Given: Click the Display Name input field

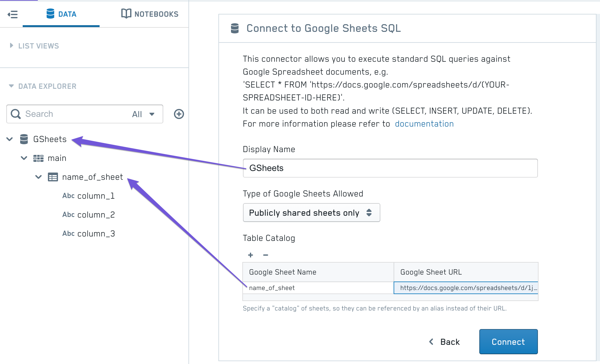Looking at the screenshot, I should 390,168.
